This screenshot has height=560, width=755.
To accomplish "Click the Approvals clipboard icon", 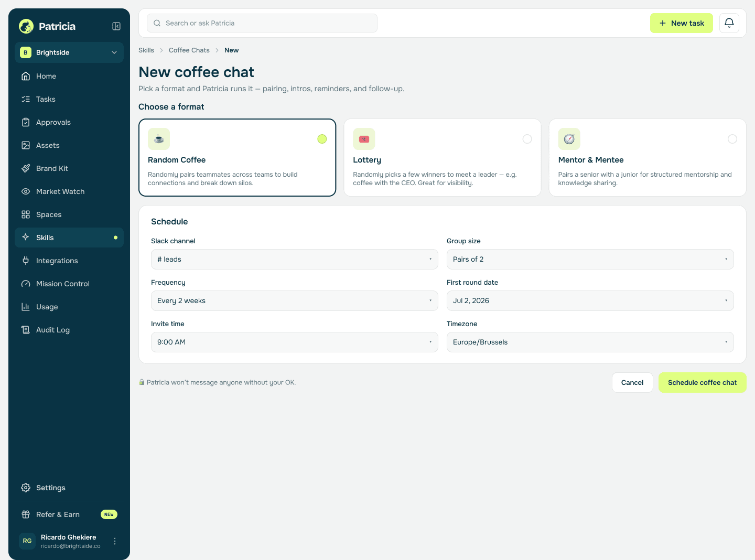I will tap(26, 122).
